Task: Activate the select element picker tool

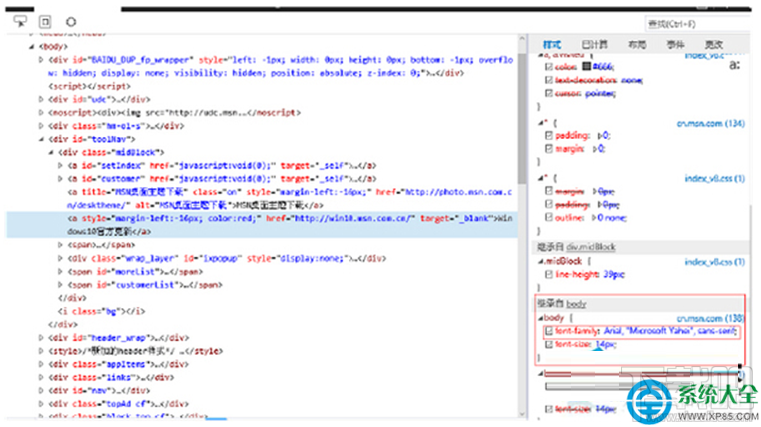Action: (x=21, y=21)
